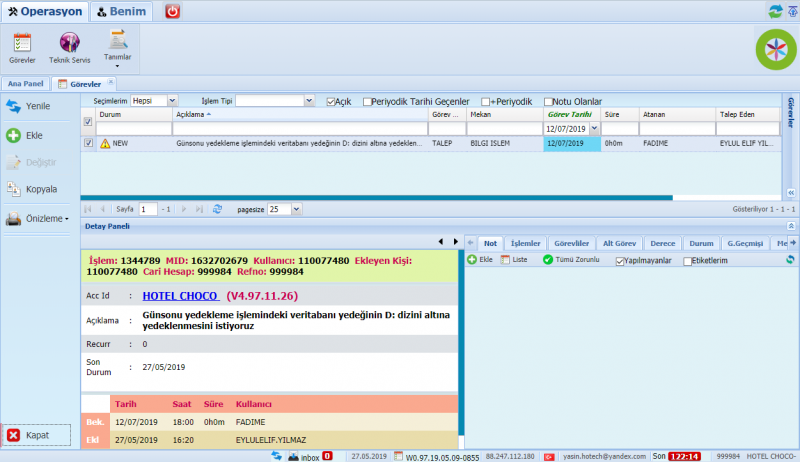Copy task with Kopyala
This screenshot has height=462, width=800.
click(32, 189)
